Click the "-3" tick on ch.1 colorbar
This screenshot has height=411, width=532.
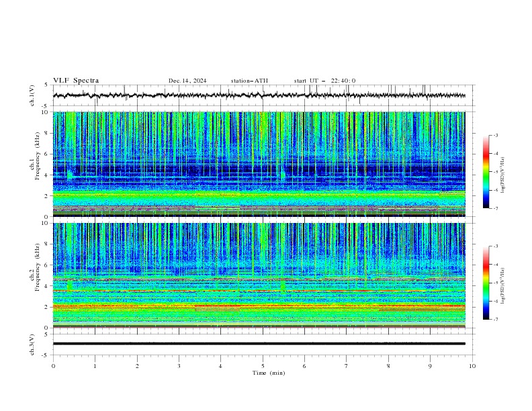coord(496,135)
